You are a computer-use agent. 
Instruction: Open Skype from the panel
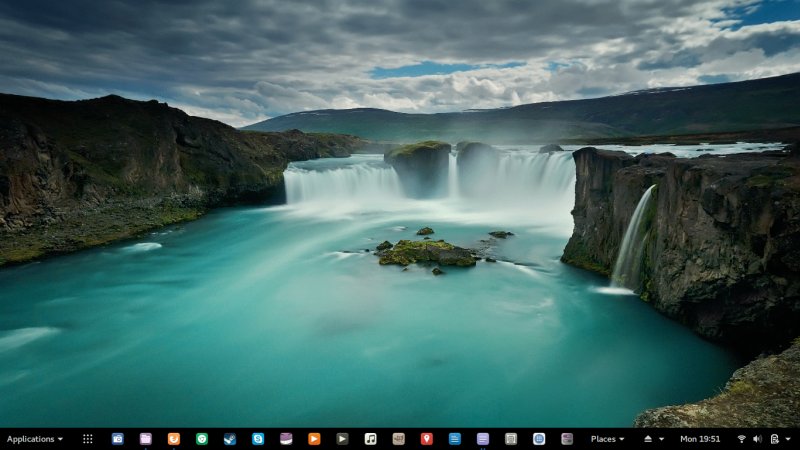click(258, 439)
